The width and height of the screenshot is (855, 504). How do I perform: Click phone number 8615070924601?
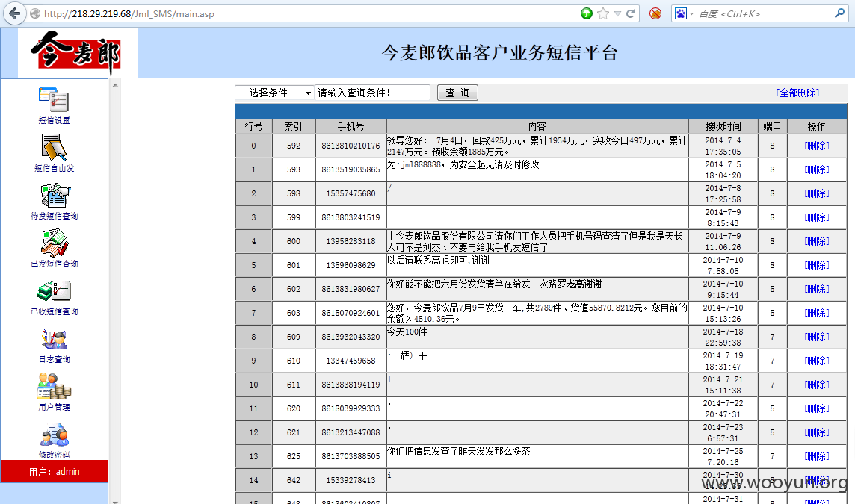click(351, 314)
